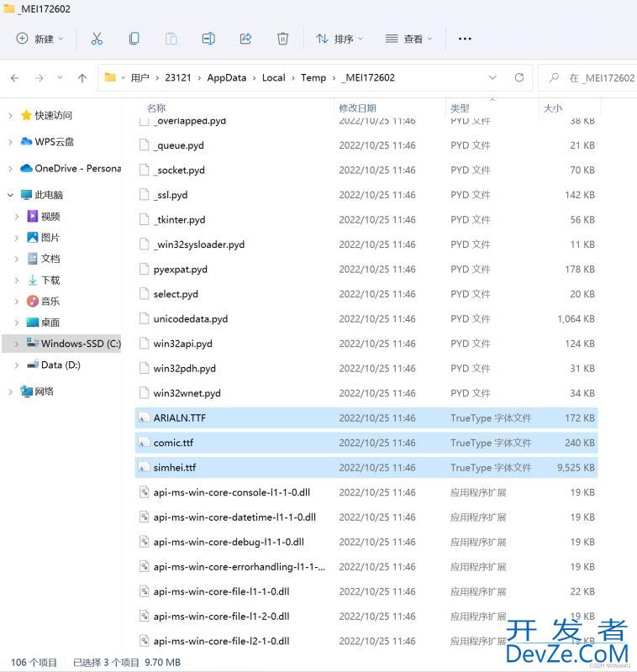Expand the Windows-SSD (C:) node
The width and height of the screenshot is (637, 672).
(x=16, y=344)
